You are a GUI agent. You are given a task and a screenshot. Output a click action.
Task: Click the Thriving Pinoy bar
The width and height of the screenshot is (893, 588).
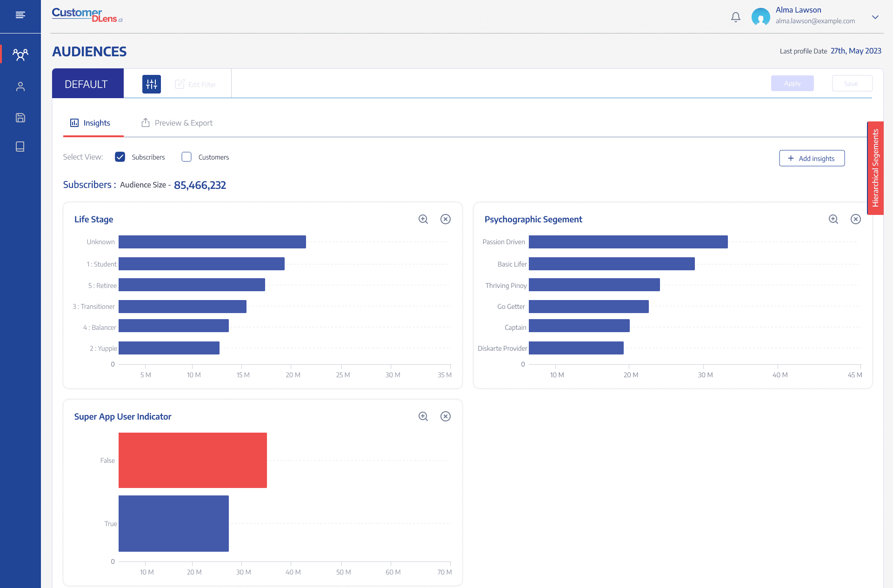click(594, 285)
